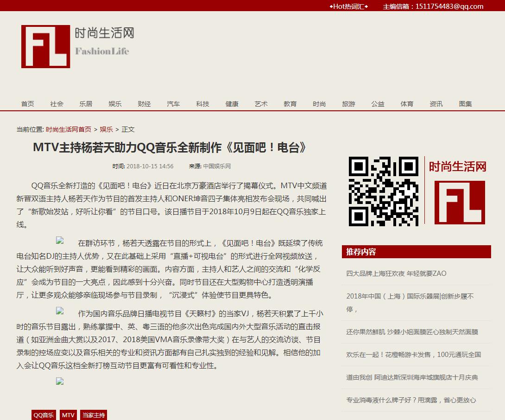Screen dimensions: 505x420
Task: Open recommended article 2018年中国（上海）国际乐器展
Action: [410, 303]
